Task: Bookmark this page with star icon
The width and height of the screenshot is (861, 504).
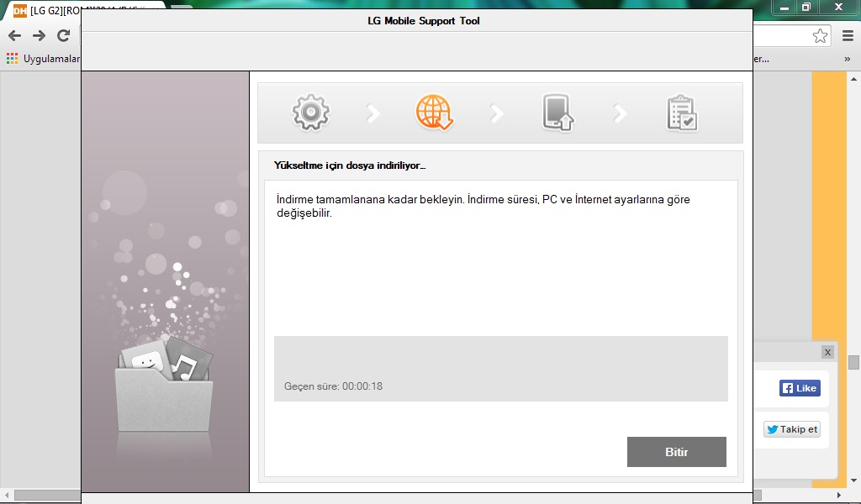Action: click(x=820, y=35)
